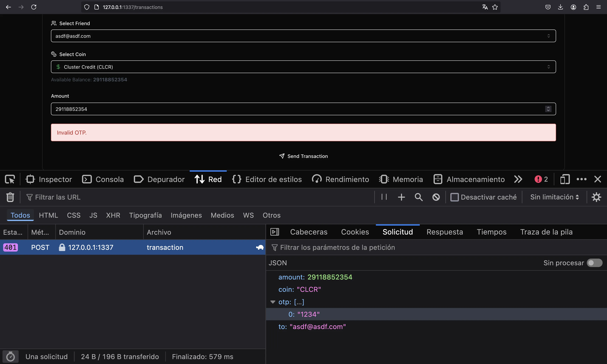607x364 pixels.
Task: Close the developer tools panel
Action: (x=598, y=179)
